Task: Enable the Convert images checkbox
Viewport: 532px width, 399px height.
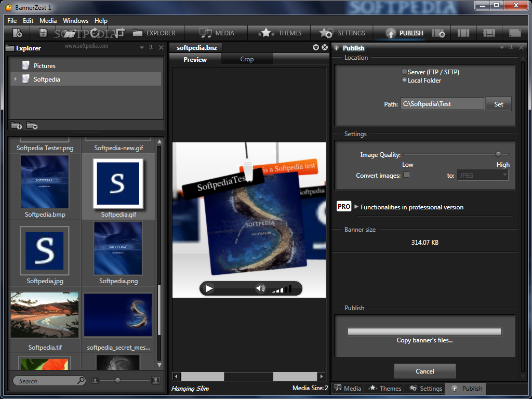Action: (x=406, y=175)
